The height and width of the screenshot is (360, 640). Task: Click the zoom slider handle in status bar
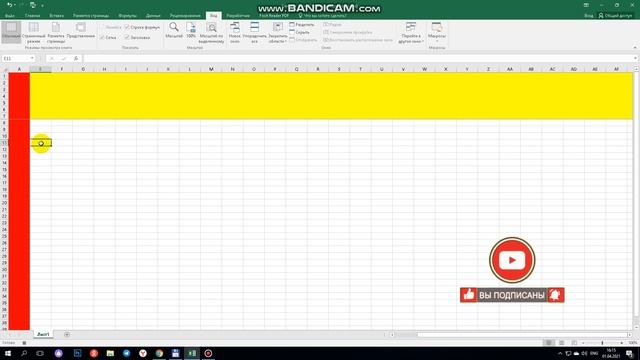click(602, 343)
